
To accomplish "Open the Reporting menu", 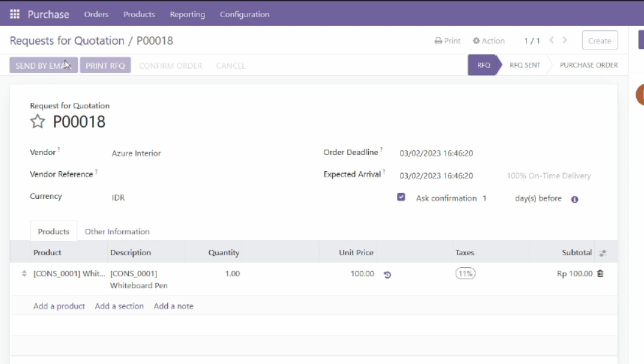I will tap(187, 14).
